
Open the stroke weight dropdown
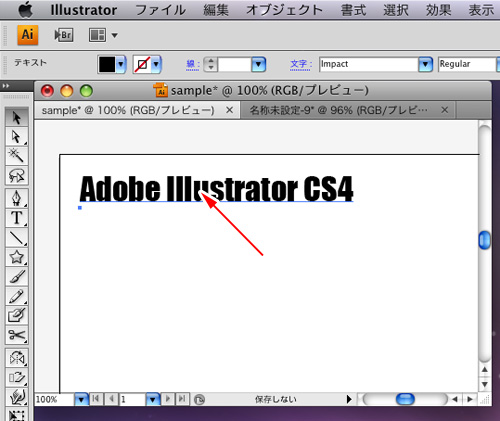[x=259, y=64]
